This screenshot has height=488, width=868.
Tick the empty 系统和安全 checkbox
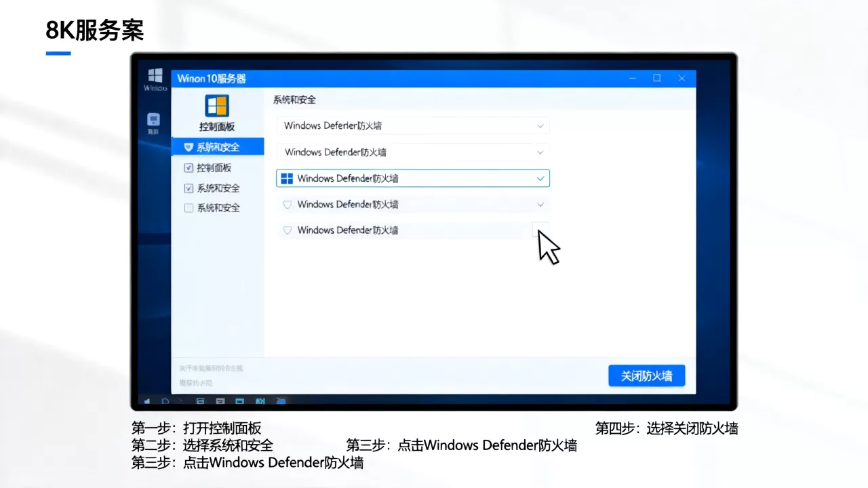(x=189, y=208)
